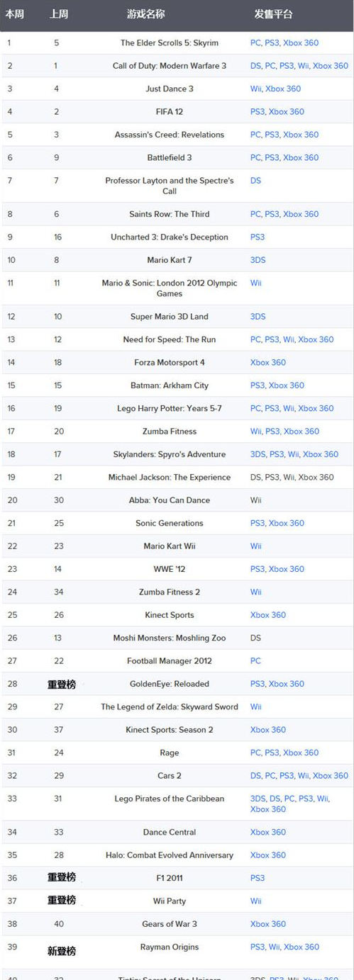This screenshot has height=980, width=354.
Task: Select the 3DS link for Super Mario 3D Land
Action: tap(258, 317)
